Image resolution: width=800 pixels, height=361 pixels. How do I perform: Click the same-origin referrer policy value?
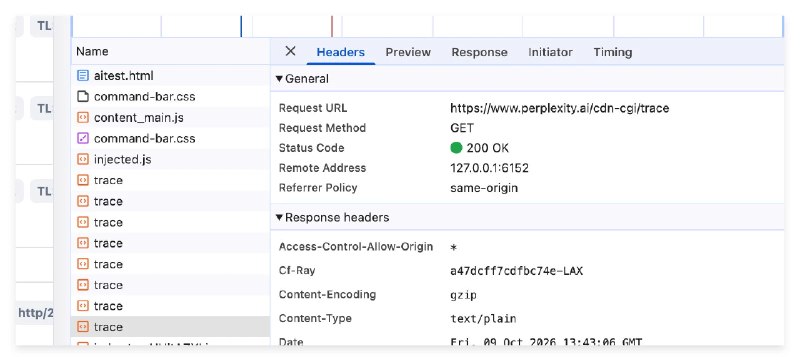point(484,188)
